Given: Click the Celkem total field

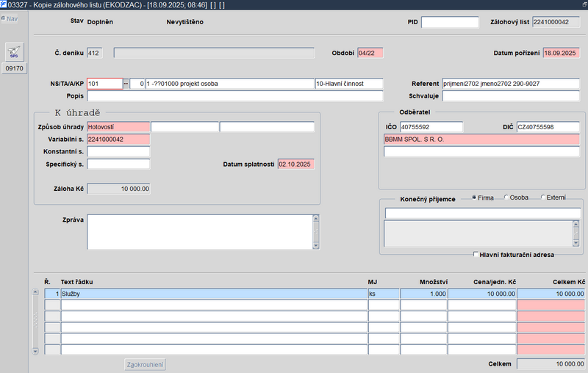Looking at the screenshot, I should (x=551, y=364).
